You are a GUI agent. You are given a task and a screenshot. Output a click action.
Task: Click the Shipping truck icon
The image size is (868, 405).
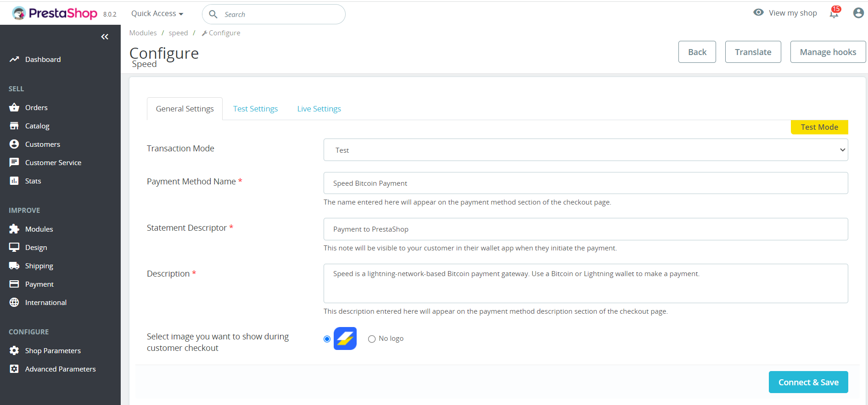pyautogui.click(x=14, y=266)
